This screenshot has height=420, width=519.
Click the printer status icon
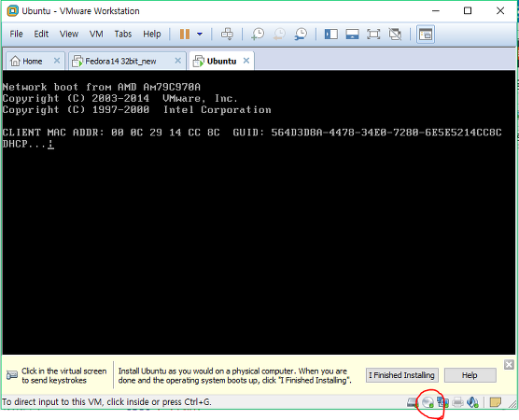coord(457,402)
